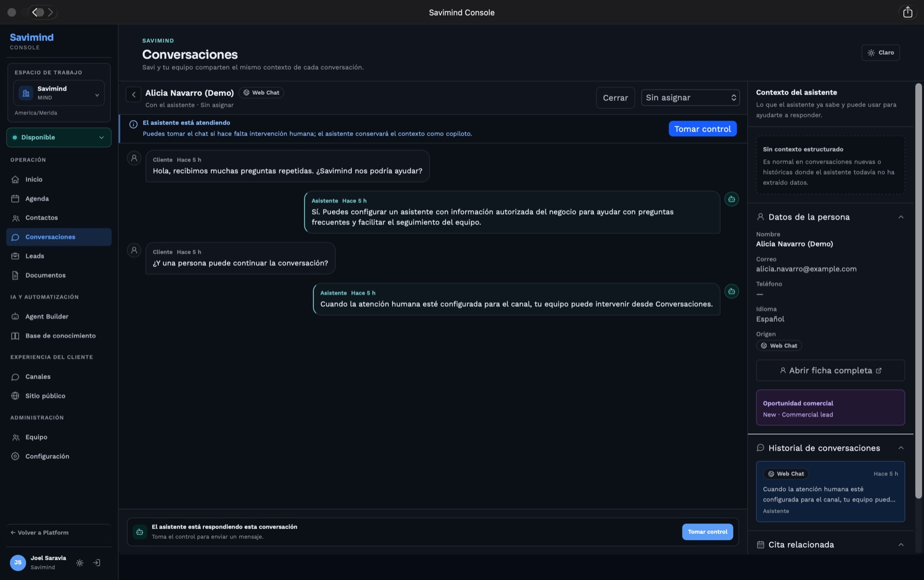Click the customer avatar beside the "Hola, recibimos" message
924x580 pixels.
coord(134,158)
